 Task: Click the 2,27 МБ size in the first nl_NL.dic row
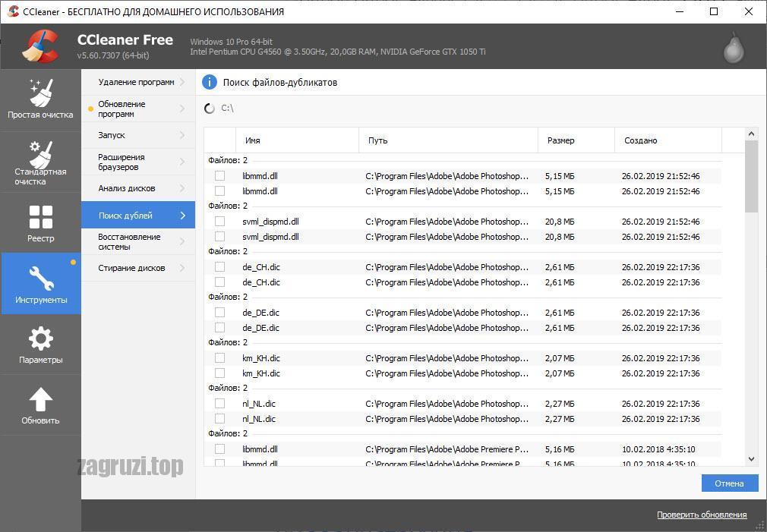coord(560,404)
